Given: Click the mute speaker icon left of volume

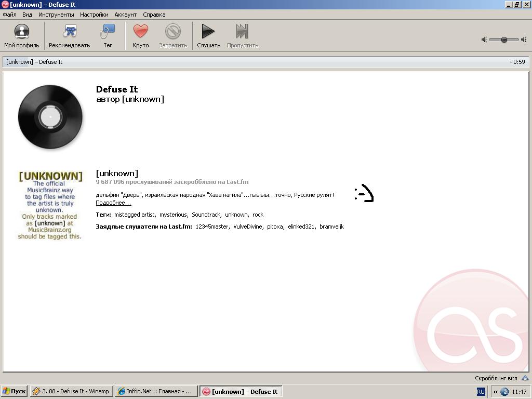Looking at the screenshot, I should [484, 39].
